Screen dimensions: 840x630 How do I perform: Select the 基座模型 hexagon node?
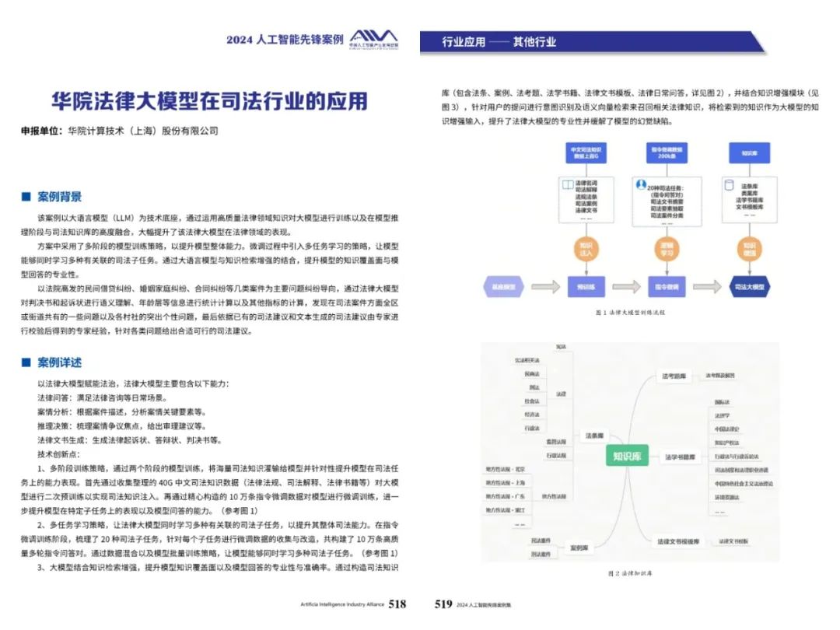pos(503,286)
